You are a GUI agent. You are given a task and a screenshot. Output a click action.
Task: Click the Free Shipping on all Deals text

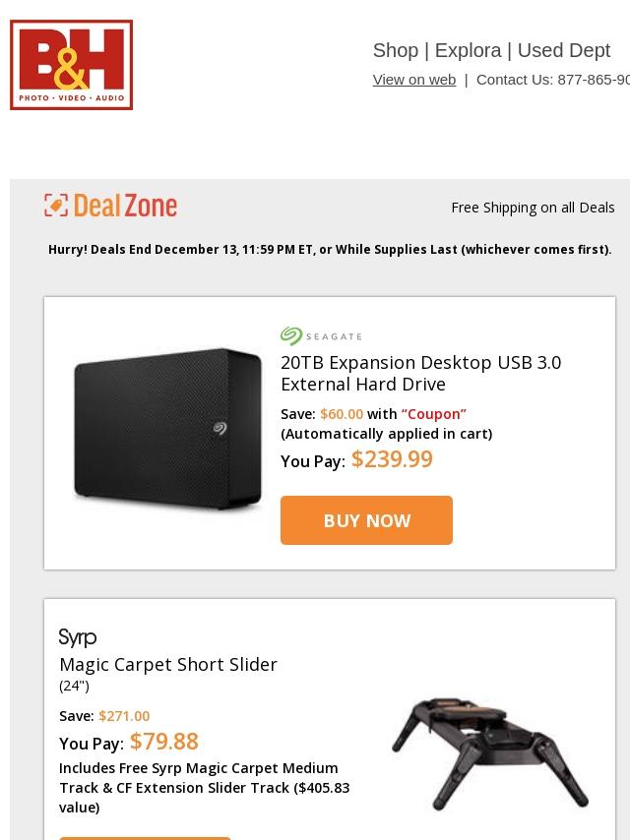(533, 208)
